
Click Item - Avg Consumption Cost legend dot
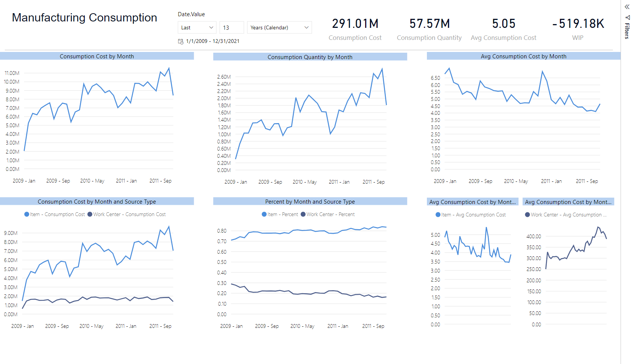pos(438,215)
